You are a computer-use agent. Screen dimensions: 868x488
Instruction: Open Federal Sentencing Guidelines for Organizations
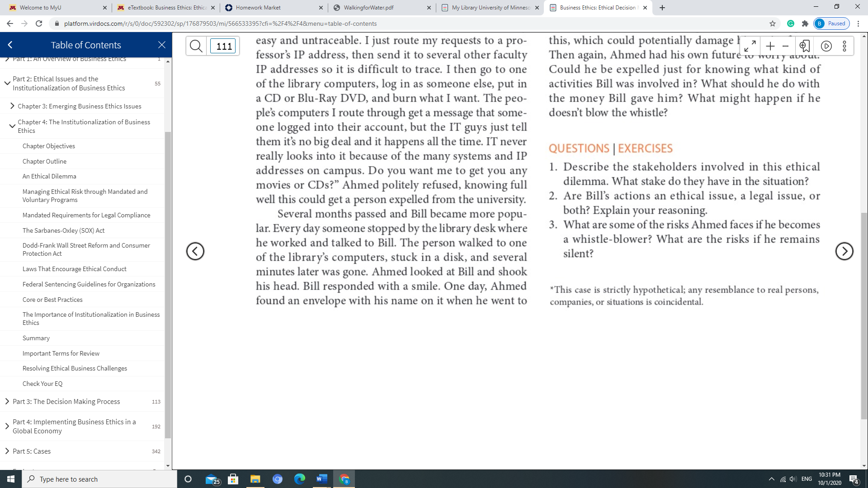(x=89, y=284)
